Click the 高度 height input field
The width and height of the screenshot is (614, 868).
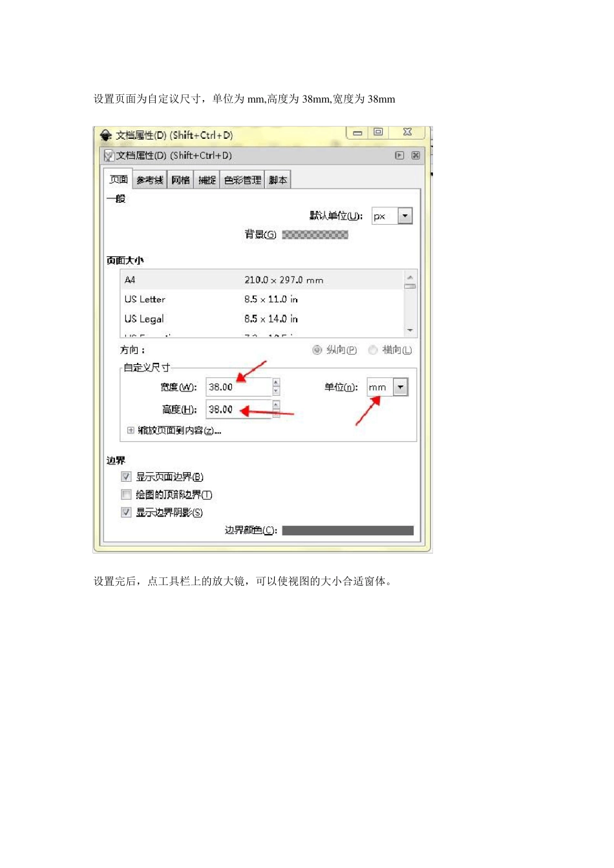(x=238, y=409)
